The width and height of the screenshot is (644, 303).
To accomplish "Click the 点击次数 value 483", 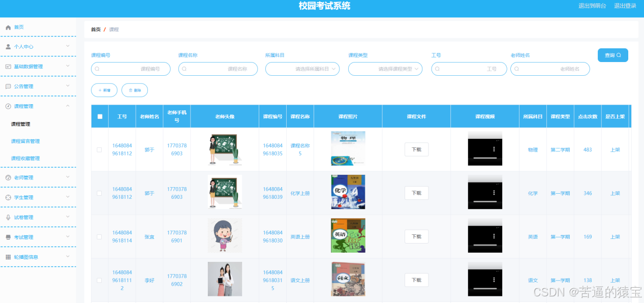I will (x=588, y=150).
